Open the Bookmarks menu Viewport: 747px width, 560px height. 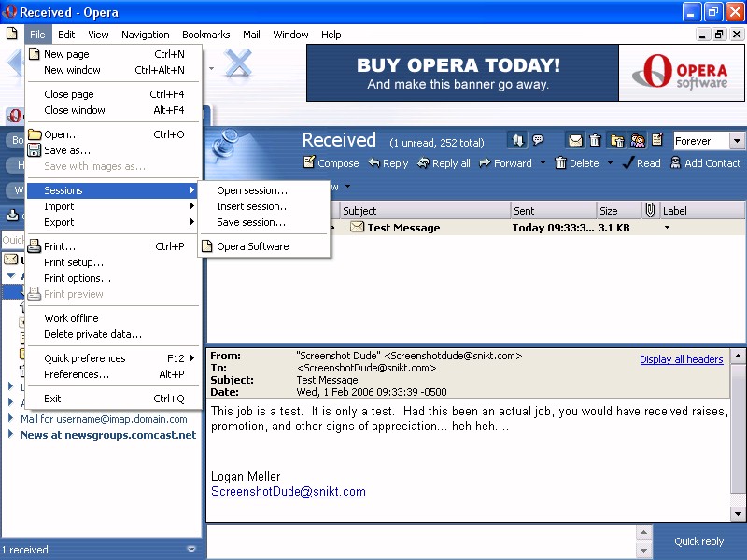point(205,35)
